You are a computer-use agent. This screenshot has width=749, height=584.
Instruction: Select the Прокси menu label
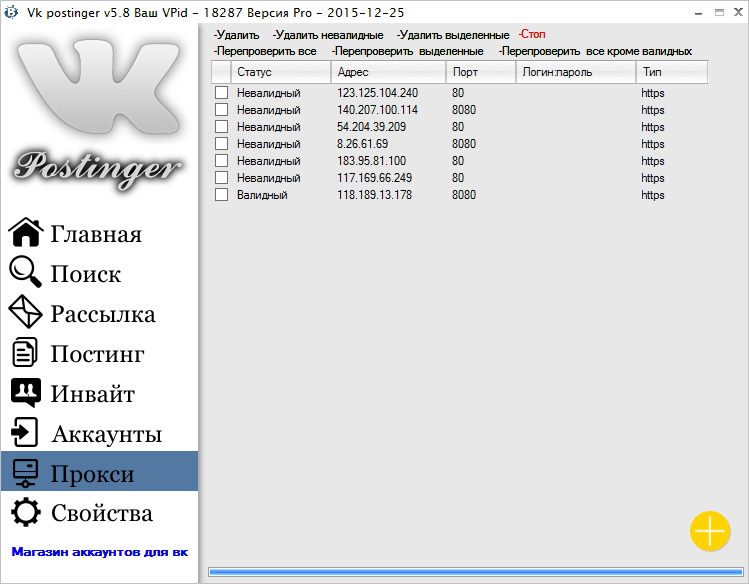click(93, 474)
